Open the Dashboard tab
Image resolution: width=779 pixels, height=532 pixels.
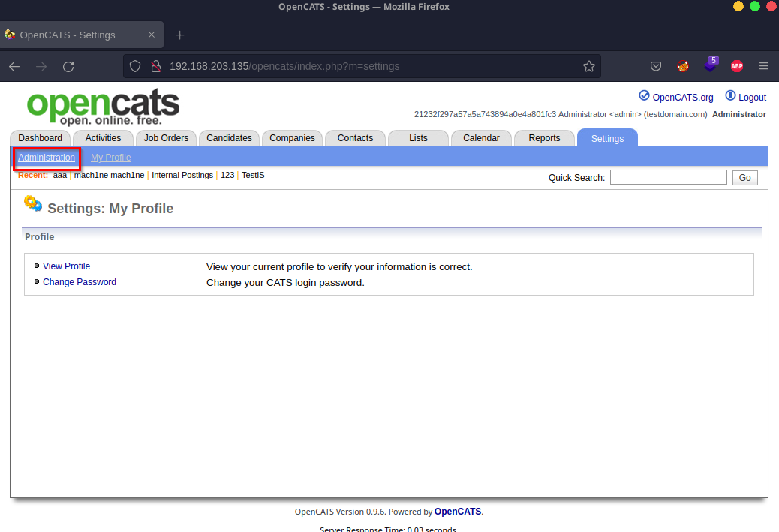41,138
